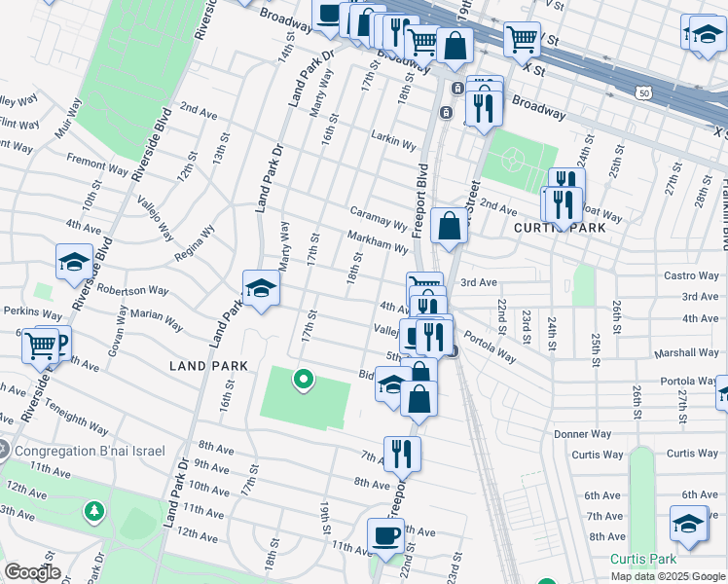Click the shopping bag marker near Markham Wy
The height and width of the screenshot is (584, 728).
448,226
